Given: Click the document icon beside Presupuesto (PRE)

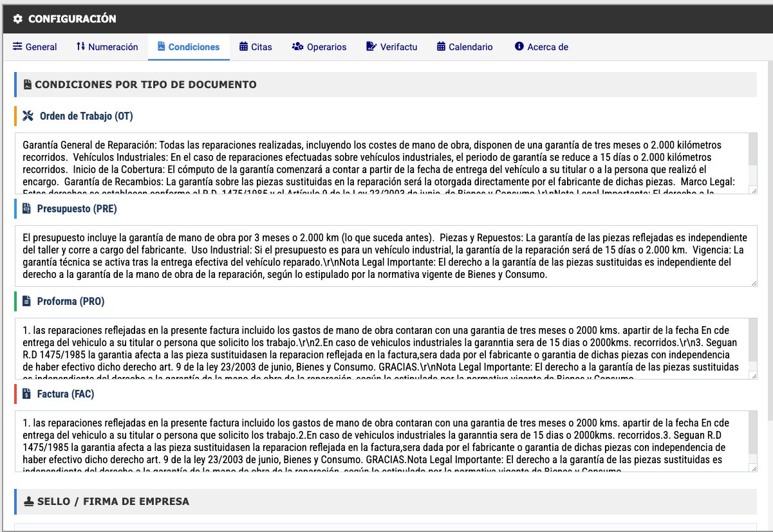Looking at the screenshot, I should click(26, 208).
